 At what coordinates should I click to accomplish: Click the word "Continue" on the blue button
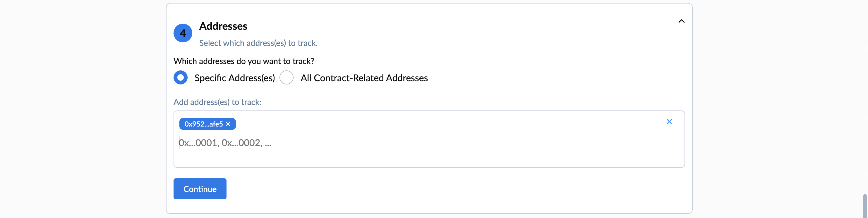[x=200, y=189]
